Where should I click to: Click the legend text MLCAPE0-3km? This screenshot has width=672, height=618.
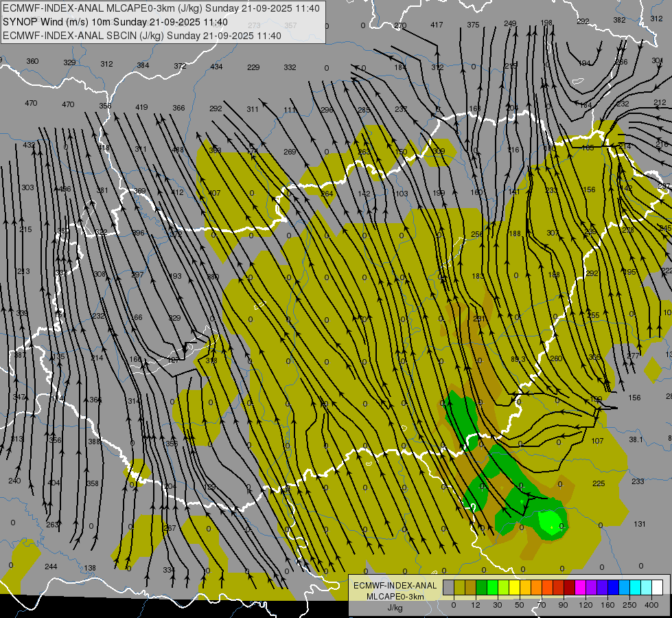tap(395, 597)
